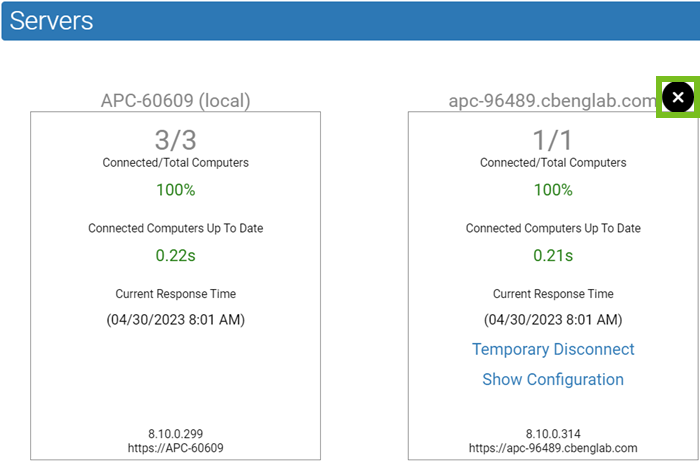Image resolution: width=700 pixels, height=461 pixels.
Task: Click Connected Computers Up To Date on apc-96489 card
Action: click(553, 228)
